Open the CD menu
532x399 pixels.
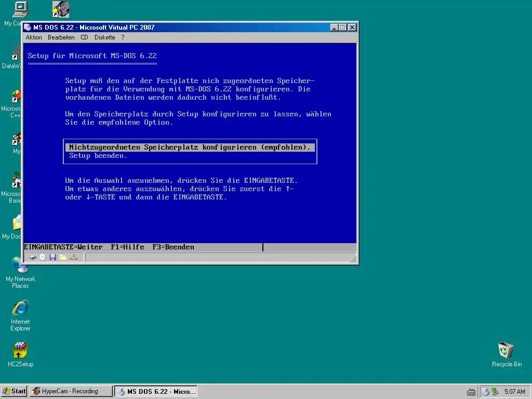click(84, 37)
